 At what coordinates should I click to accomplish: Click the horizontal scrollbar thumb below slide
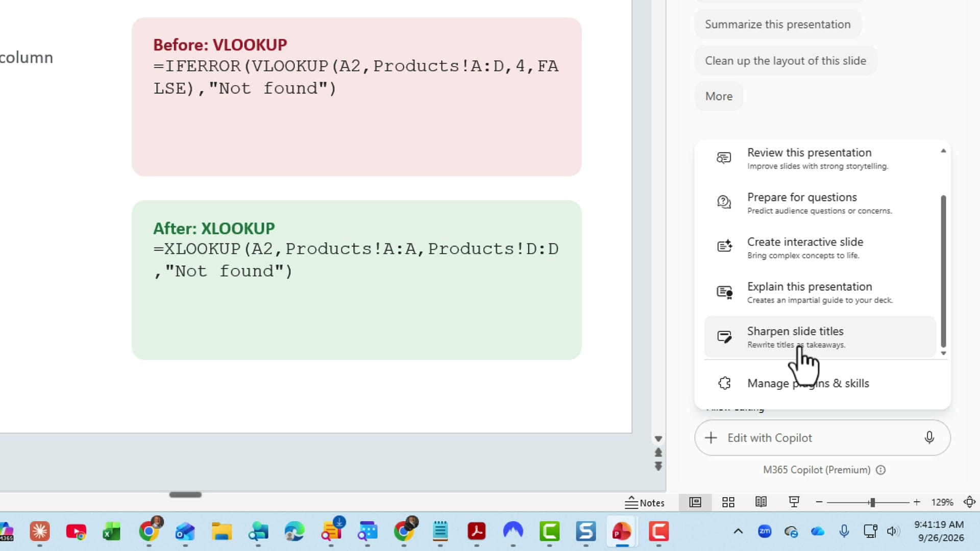[x=185, y=495]
